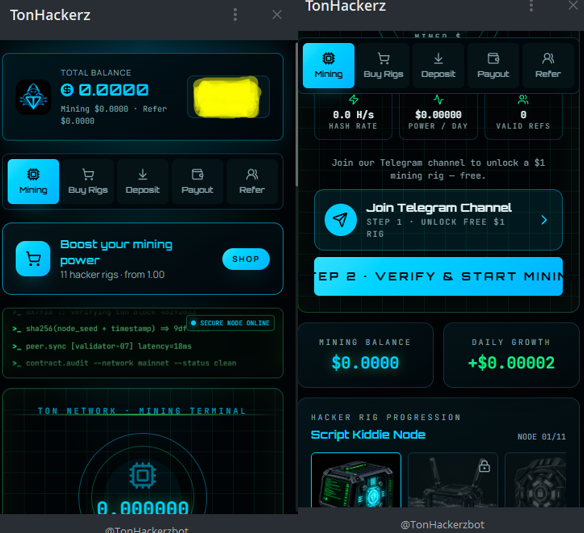Viewport: 584px width, 533px height.
Task: Close the left TonHackerz window
Action: (277, 15)
